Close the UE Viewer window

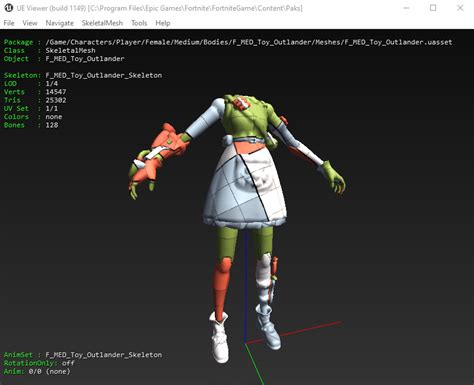[x=460, y=8]
